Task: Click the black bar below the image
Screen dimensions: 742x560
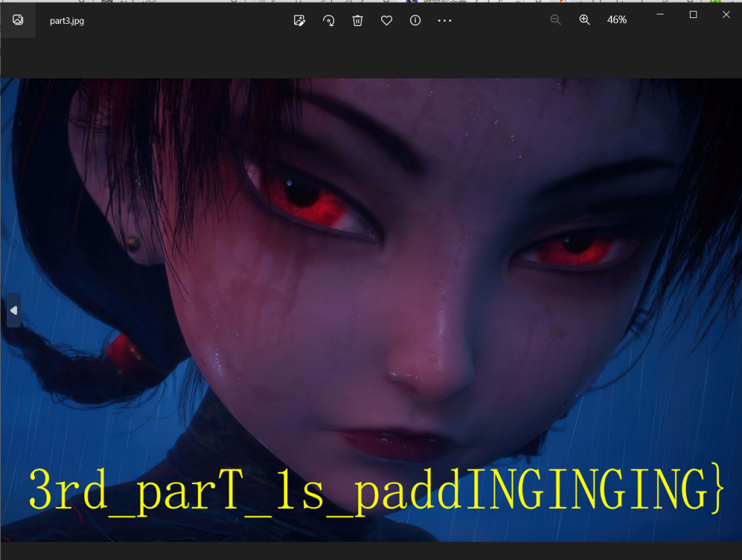Action: pyautogui.click(x=371, y=551)
